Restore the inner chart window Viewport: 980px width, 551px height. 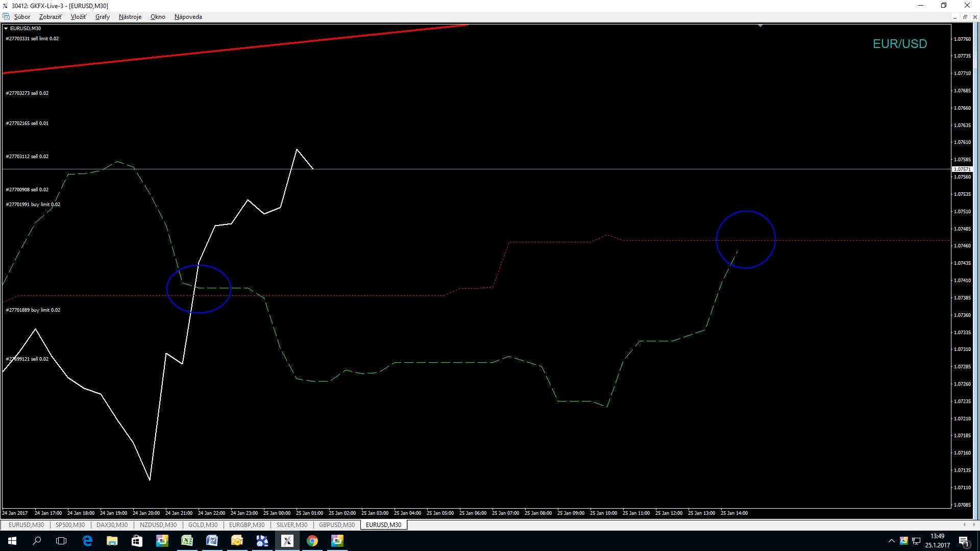965,17
